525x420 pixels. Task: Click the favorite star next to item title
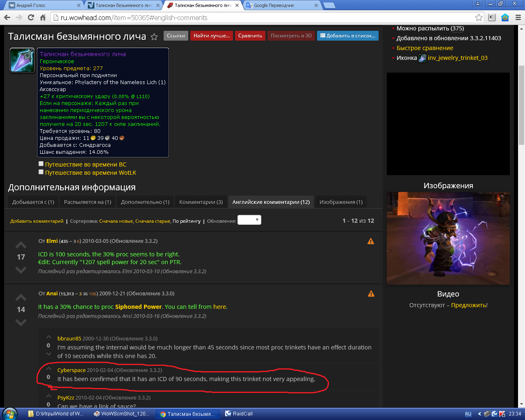pos(154,37)
